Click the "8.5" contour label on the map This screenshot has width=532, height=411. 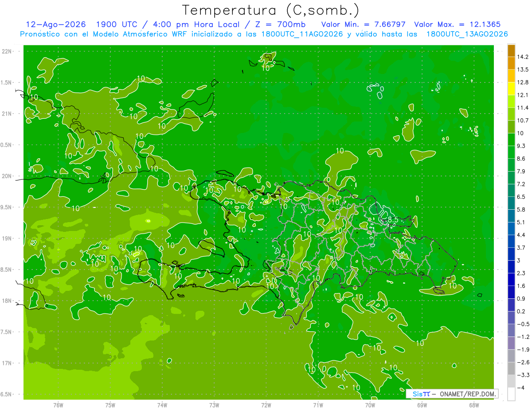coord(392,219)
